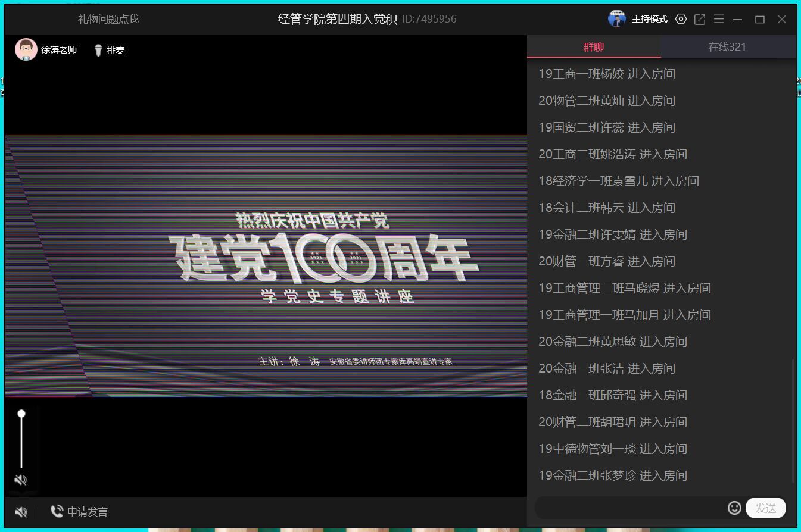Open the hexagon settings icon in title bar
The image size is (801, 532).
point(681,19)
